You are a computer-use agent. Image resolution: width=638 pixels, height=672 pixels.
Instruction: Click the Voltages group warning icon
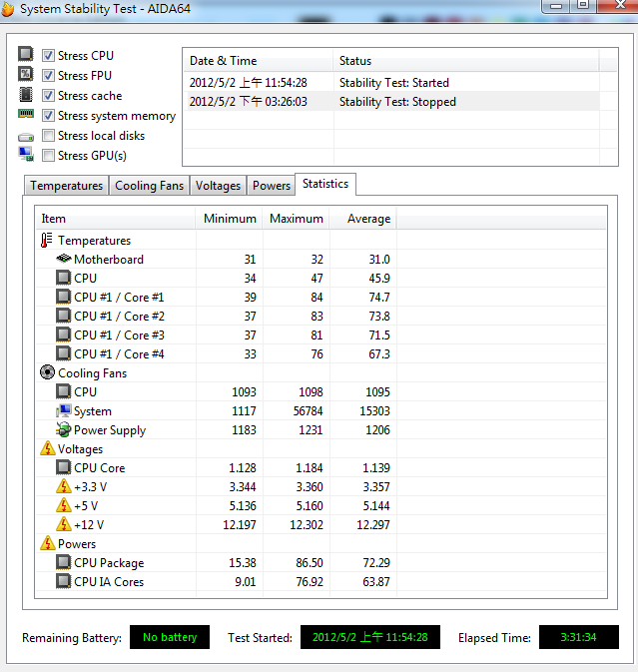(x=48, y=448)
